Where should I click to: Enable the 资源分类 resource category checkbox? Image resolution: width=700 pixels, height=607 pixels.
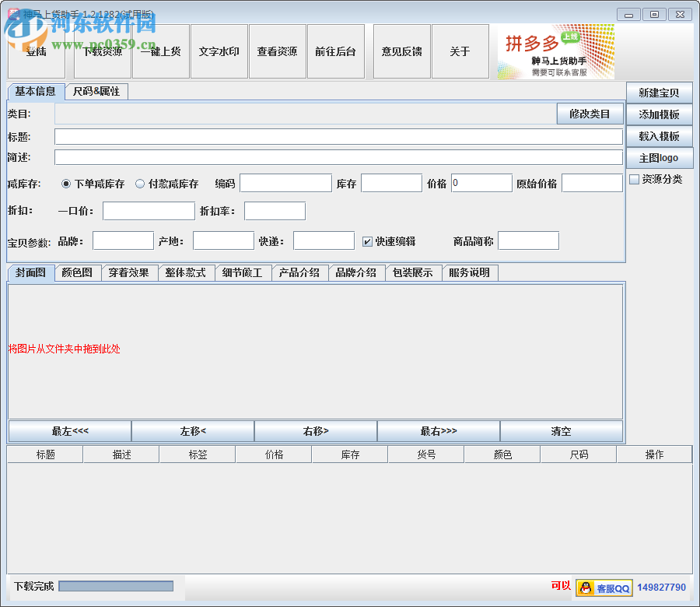[635, 179]
